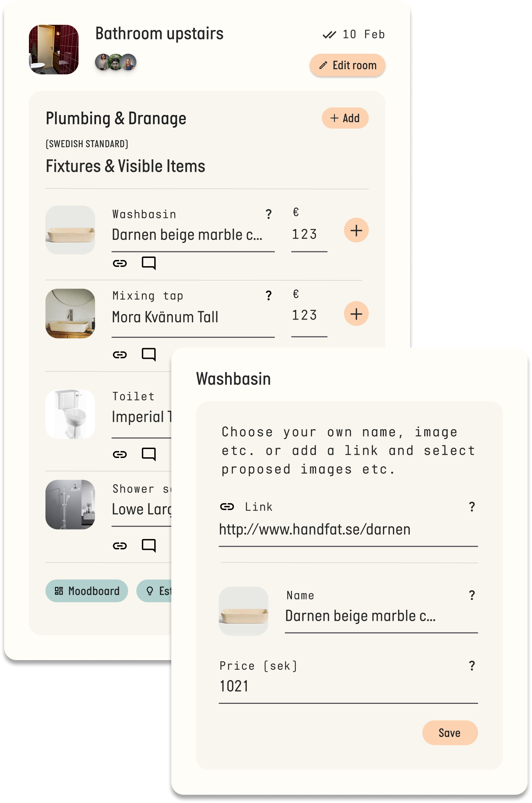Click help question mark next to Washbasin label

(269, 214)
